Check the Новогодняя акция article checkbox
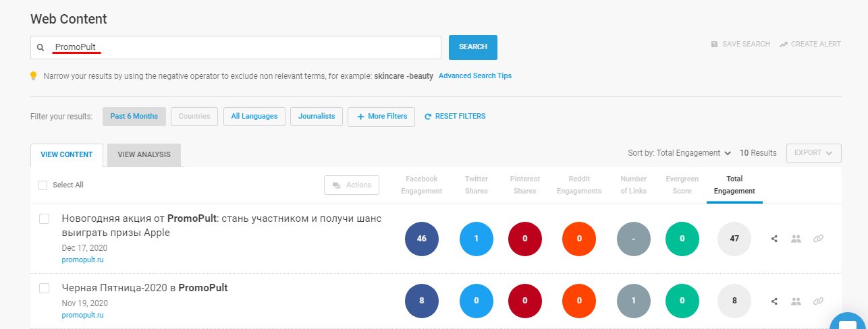 click(x=45, y=219)
